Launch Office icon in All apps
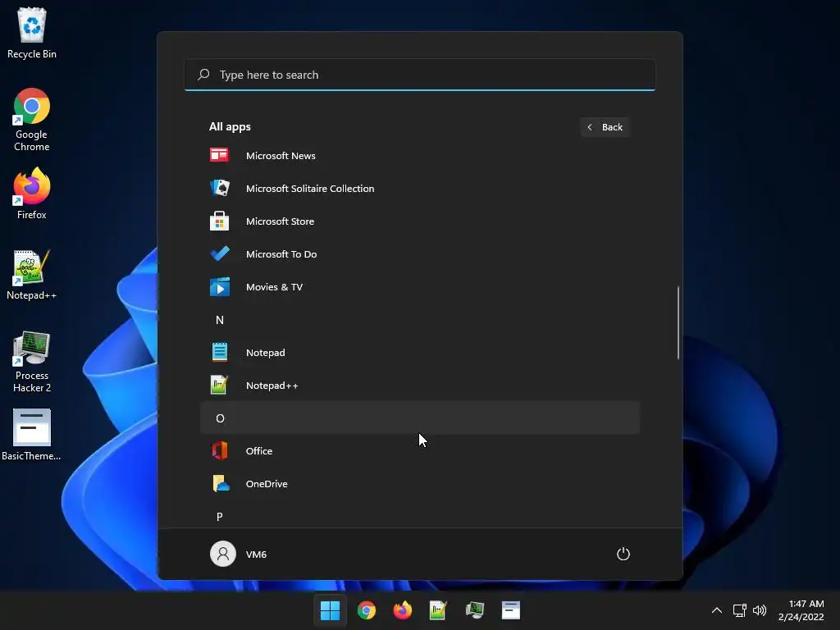840x630 pixels. 220,450
